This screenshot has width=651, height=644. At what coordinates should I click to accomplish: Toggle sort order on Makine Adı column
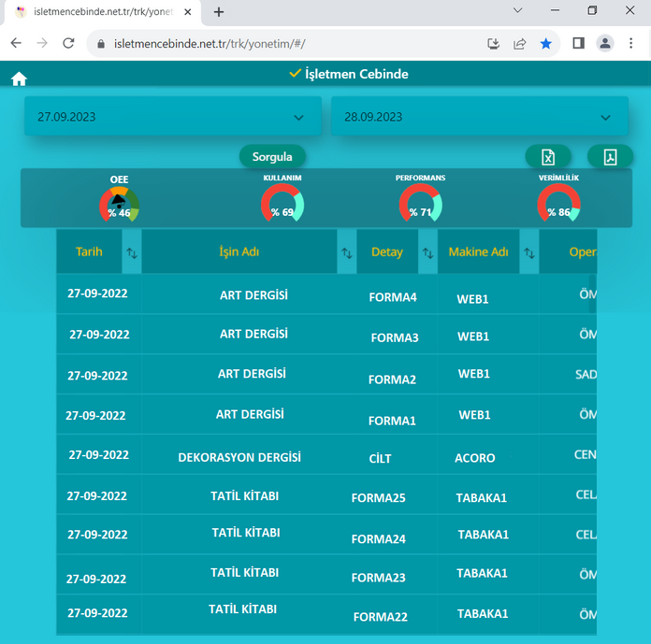click(529, 252)
